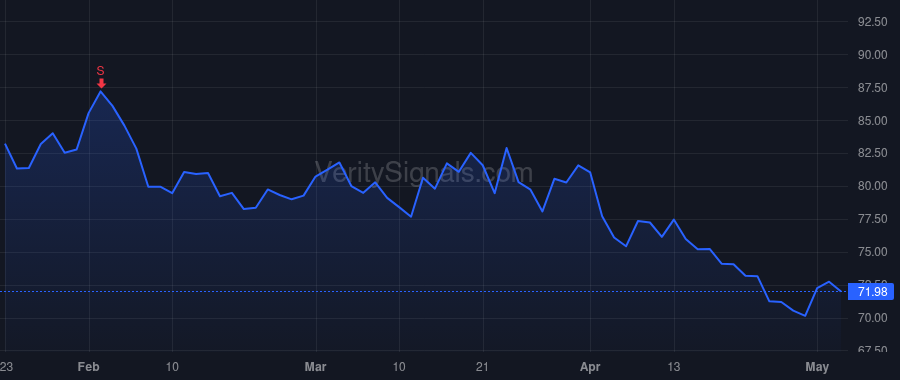This screenshot has width=900, height=380.
Task: Click the current price label 71.98
Action: coord(871,292)
